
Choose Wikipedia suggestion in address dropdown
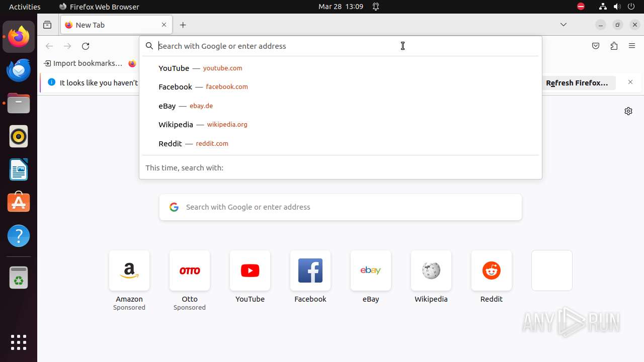(341, 125)
